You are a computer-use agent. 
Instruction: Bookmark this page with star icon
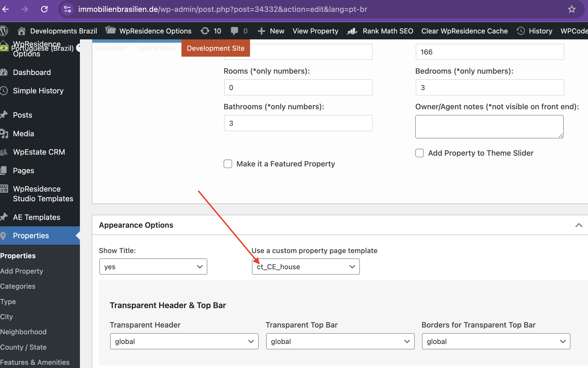coord(572,9)
